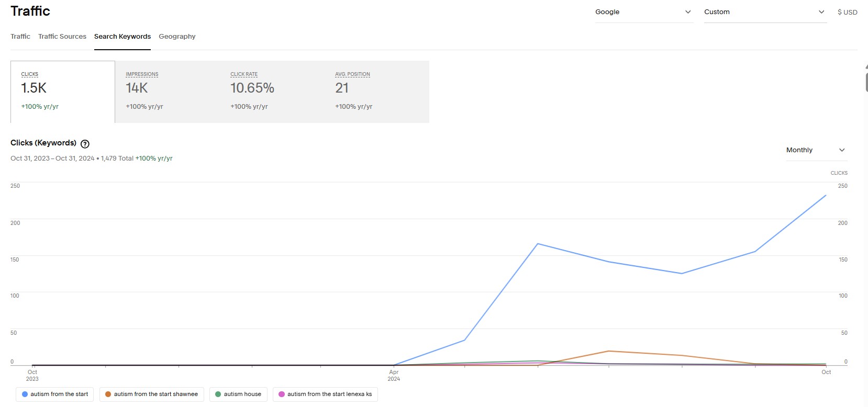868x407 pixels.
Task: Show the Avg. Position metric card
Action: click(377, 92)
